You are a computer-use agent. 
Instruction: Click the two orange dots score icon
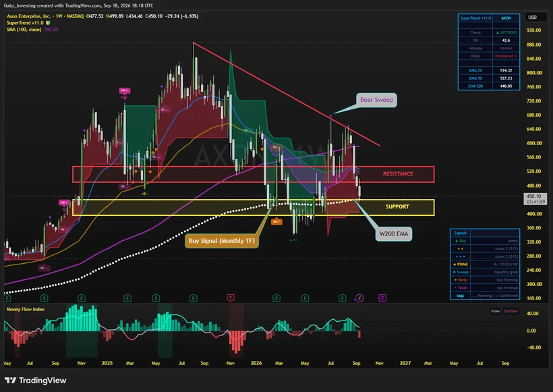click(x=460, y=249)
